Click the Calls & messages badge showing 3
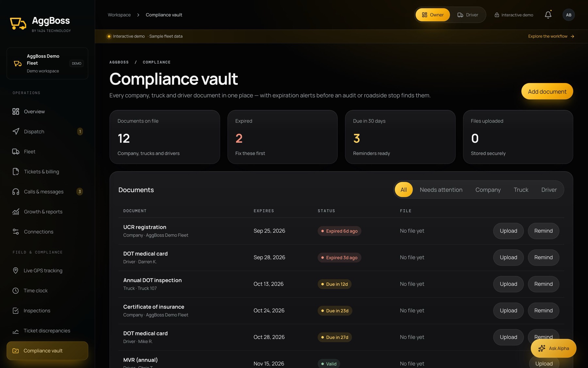This screenshot has width=588, height=368. pyautogui.click(x=79, y=192)
